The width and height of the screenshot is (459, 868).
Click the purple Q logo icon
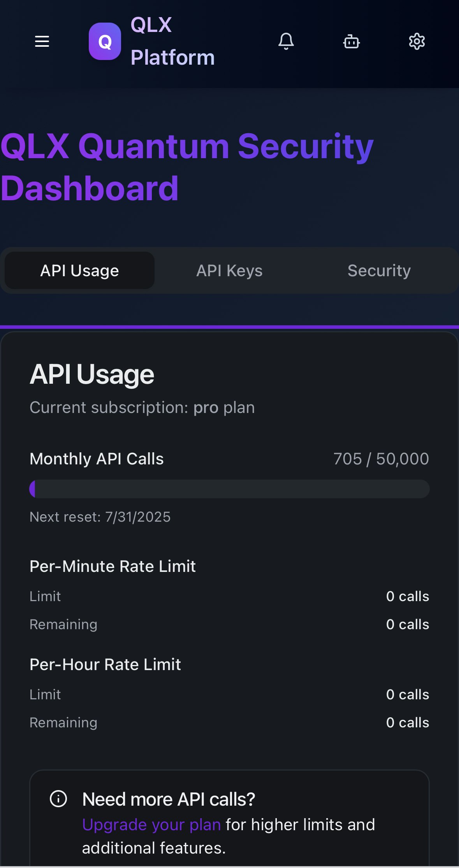(x=105, y=41)
